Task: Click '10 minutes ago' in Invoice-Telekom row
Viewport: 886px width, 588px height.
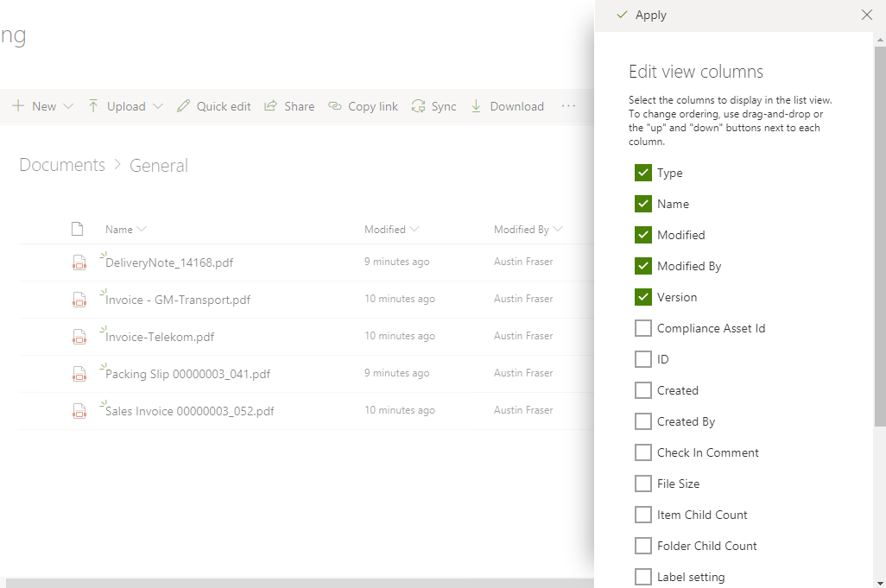Action: click(400, 336)
